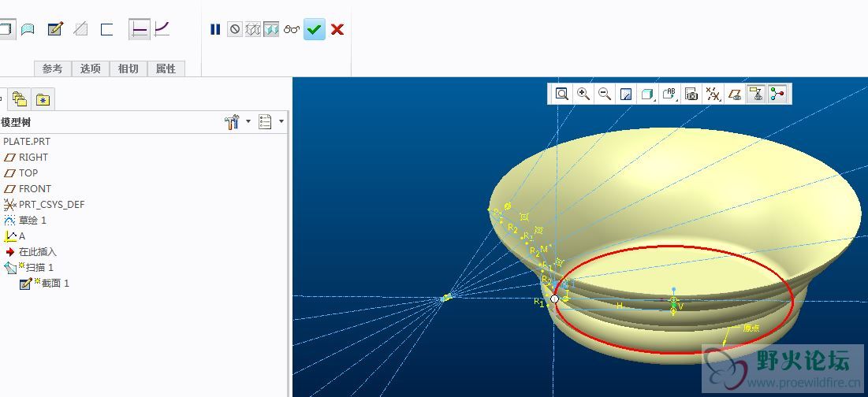Toggle the attached preview mode icon
Viewport: 868px width, 397px height.
point(270,29)
